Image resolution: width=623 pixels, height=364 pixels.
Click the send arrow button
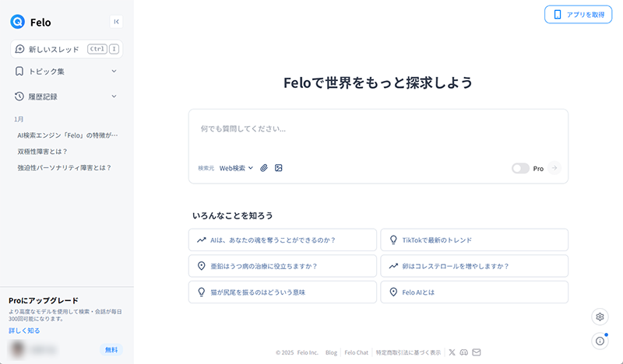point(554,168)
